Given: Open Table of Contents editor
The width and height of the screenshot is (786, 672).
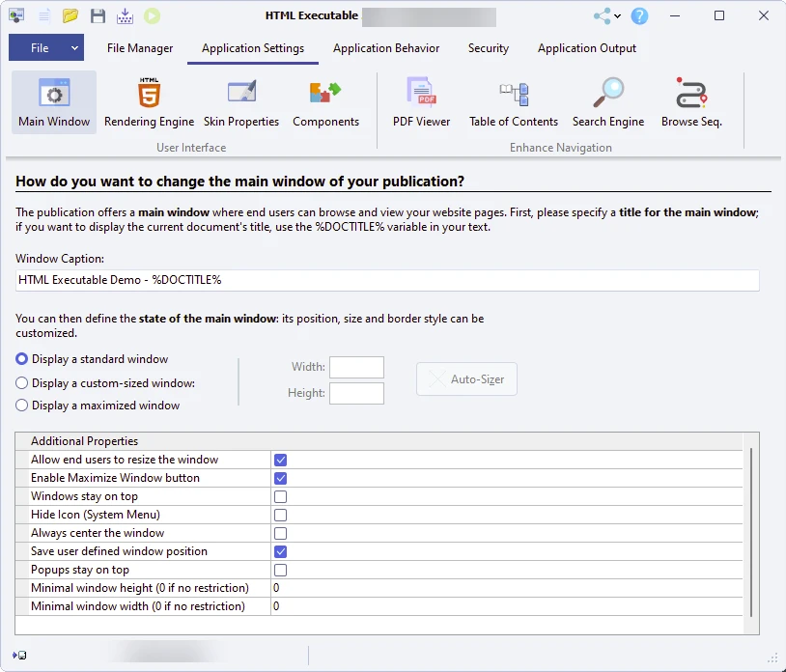Looking at the screenshot, I should tap(513, 102).
